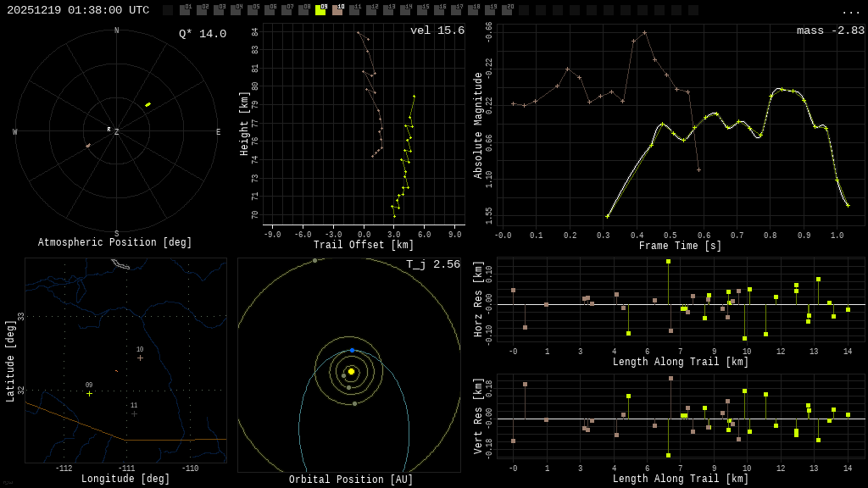Click the station 10 cross marker on map
868x488 pixels.
140,358
